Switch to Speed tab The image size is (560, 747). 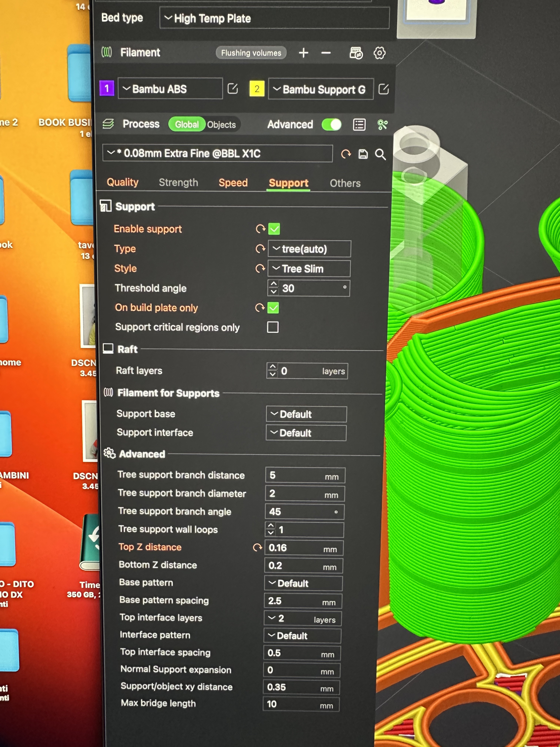point(233,183)
